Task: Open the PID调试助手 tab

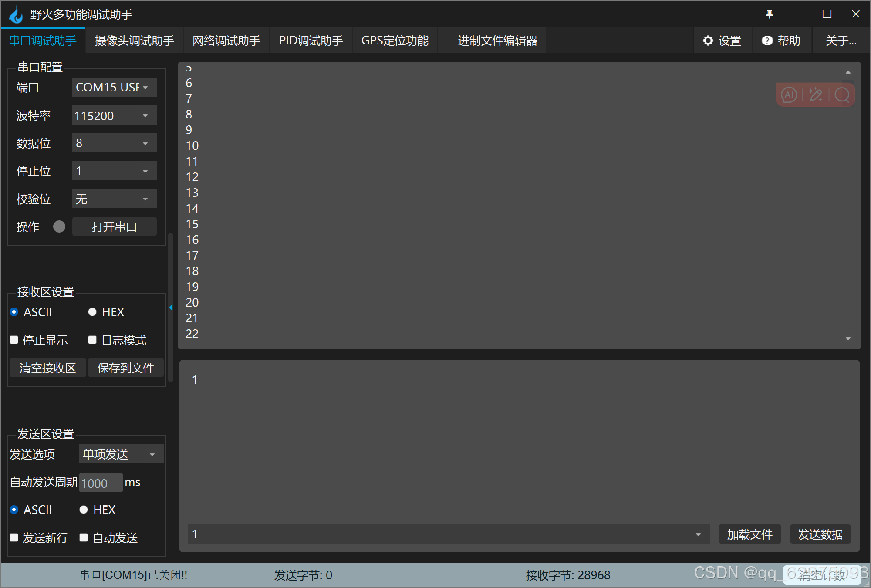Action: [311, 41]
